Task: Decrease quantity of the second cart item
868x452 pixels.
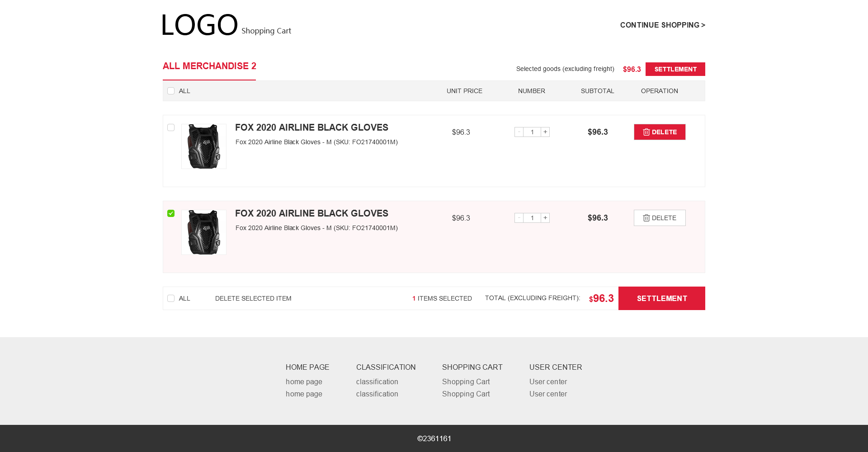Action: [519, 218]
